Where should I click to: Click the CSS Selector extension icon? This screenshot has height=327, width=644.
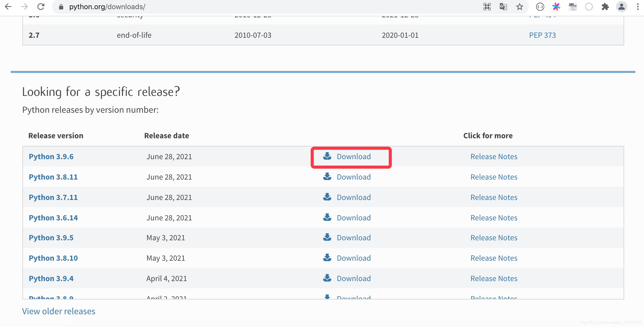point(572,7)
